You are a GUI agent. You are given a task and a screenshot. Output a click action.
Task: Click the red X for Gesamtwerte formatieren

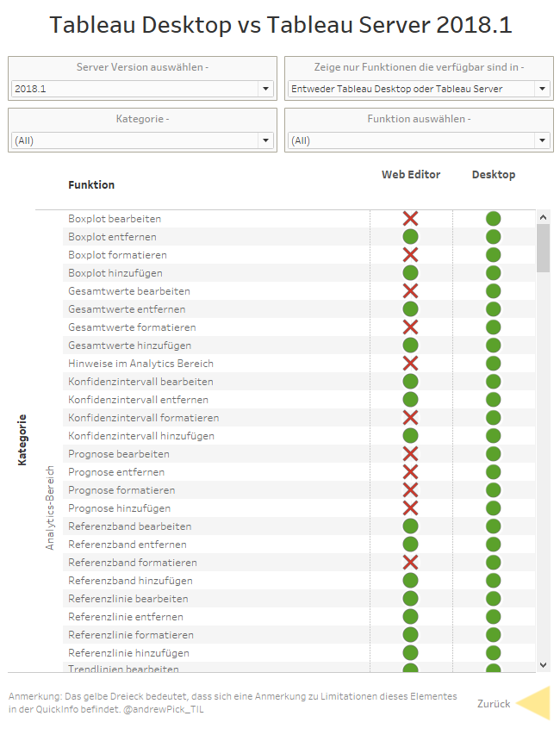(x=410, y=327)
